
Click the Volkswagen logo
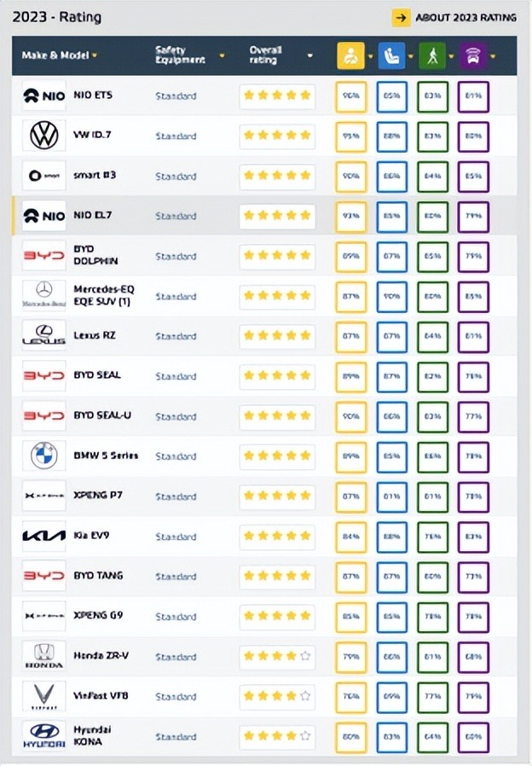coord(43,136)
